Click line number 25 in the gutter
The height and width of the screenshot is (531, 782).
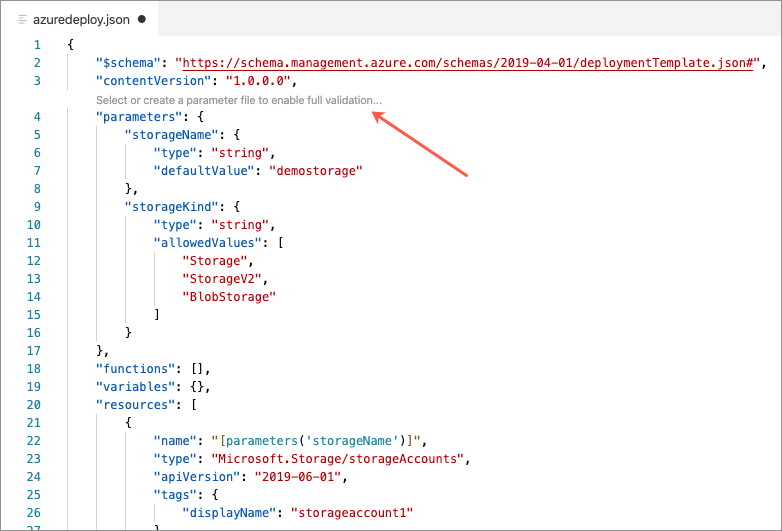(x=33, y=495)
